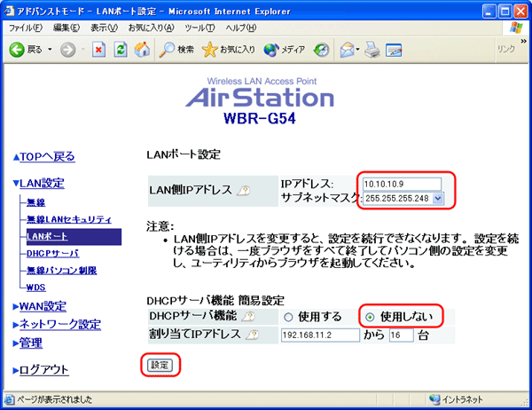Click the WBR-G54 model text

point(260,119)
